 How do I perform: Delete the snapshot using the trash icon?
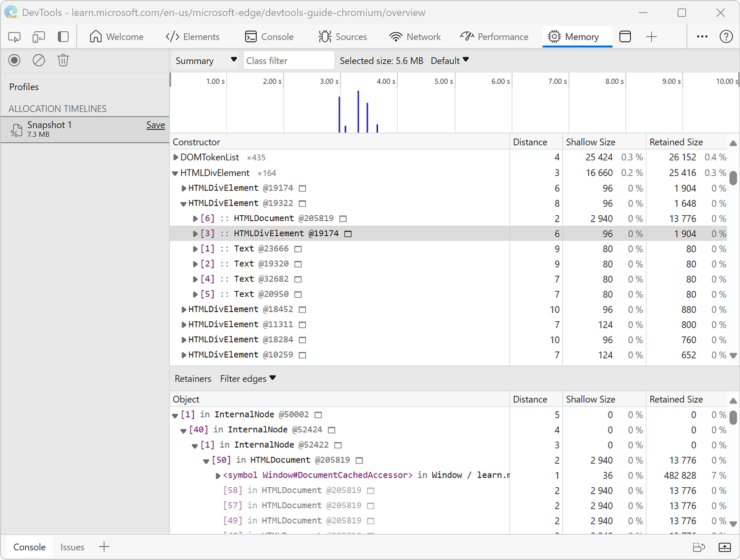point(63,60)
